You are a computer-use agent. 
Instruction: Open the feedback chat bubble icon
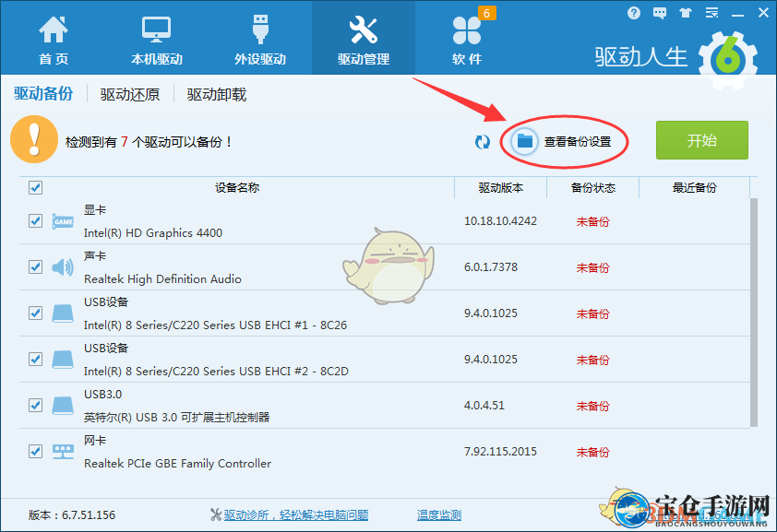coord(660,13)
